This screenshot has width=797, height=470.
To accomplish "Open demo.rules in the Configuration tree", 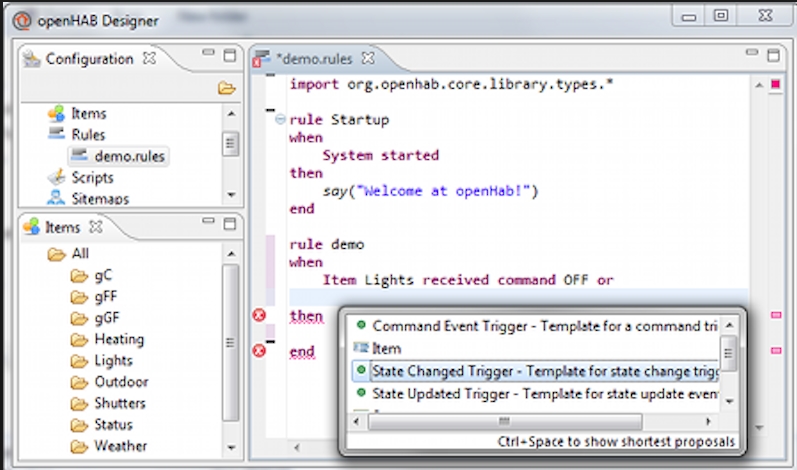I will [129, 156].
